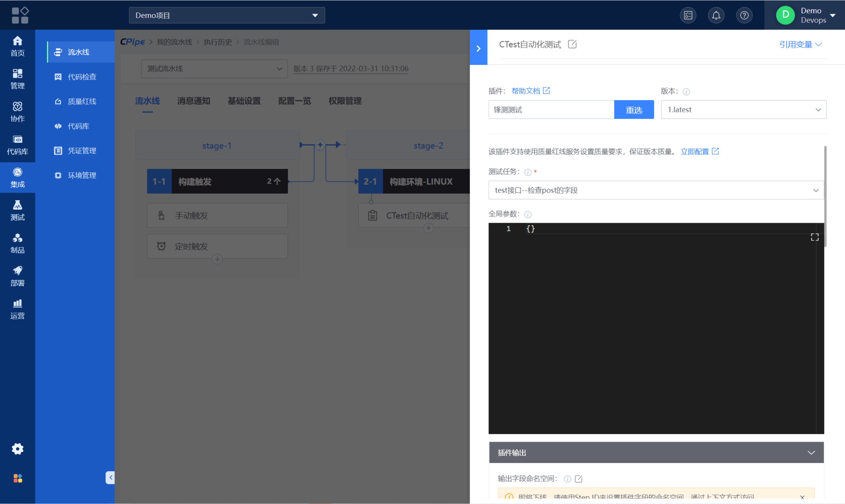
Task: Navigate to 测试 in the left sidebar
Action: click(17, 210)
